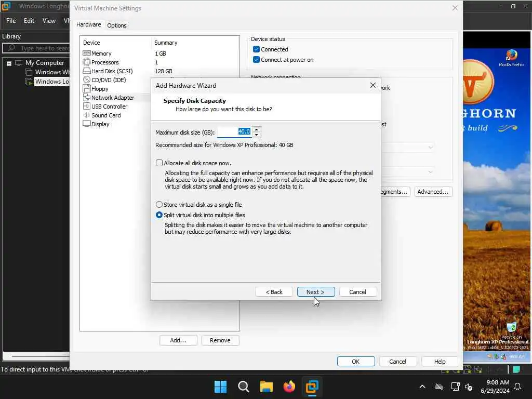The image size is (532, 399).
Task: Select the Windows Lo... VM in Library
Action: [x=52, y=82]
